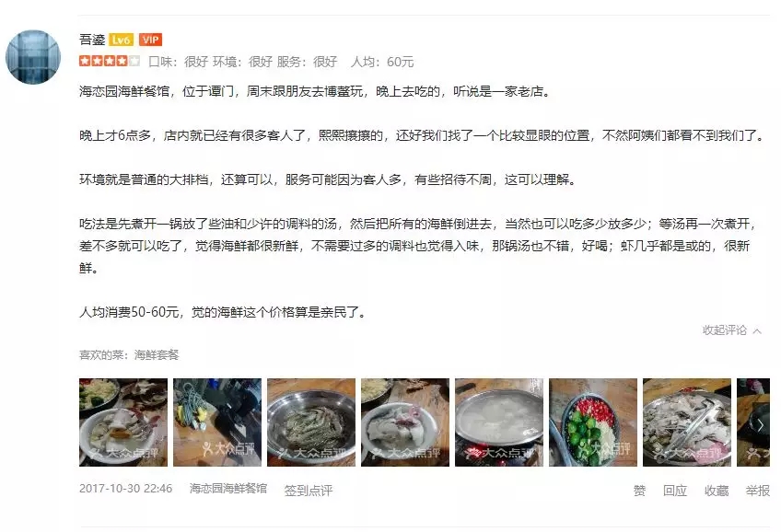Collapse the review with 收起评论

[725, 330]
